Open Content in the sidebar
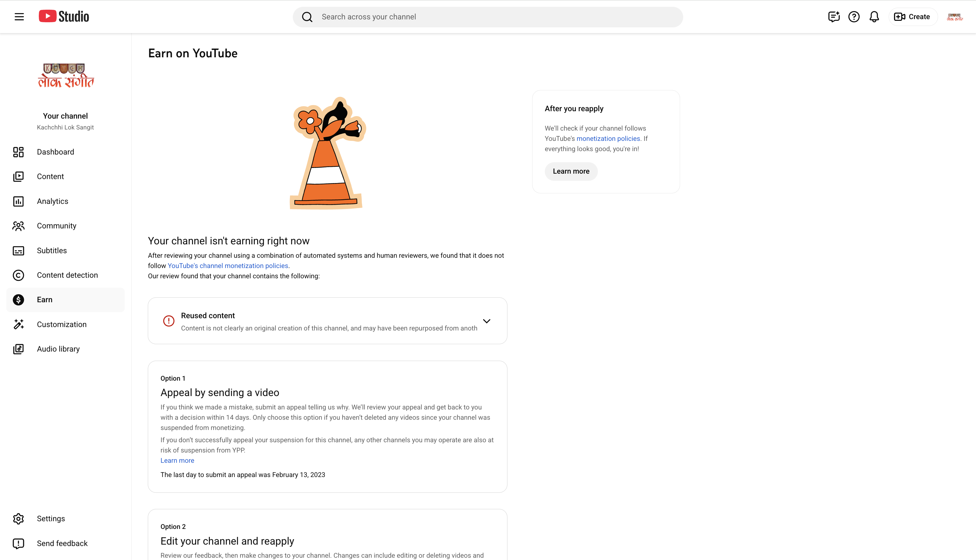Viewport: 976px width, 560px height. (x=65, y=176)
